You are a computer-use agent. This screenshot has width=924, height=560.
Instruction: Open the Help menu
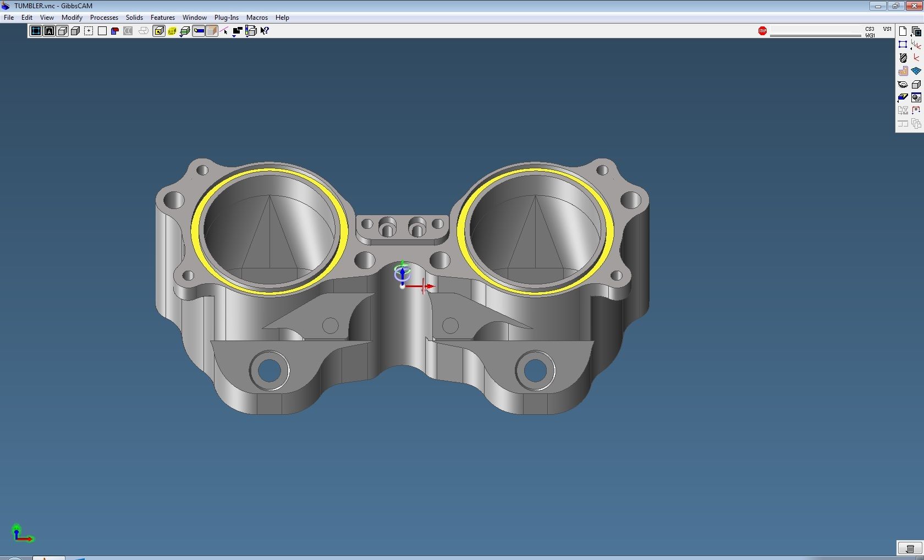tap(282, 18)
